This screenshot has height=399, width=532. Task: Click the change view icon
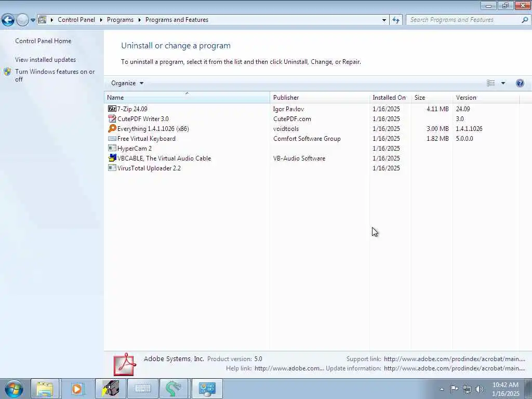[490, 83]
